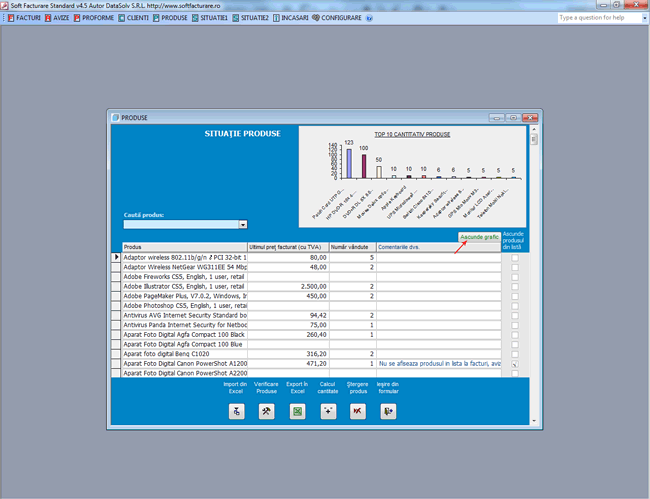
Task: Select row selector for Aparat foto digital Benq C1020
Action: [x=116, y=354]
